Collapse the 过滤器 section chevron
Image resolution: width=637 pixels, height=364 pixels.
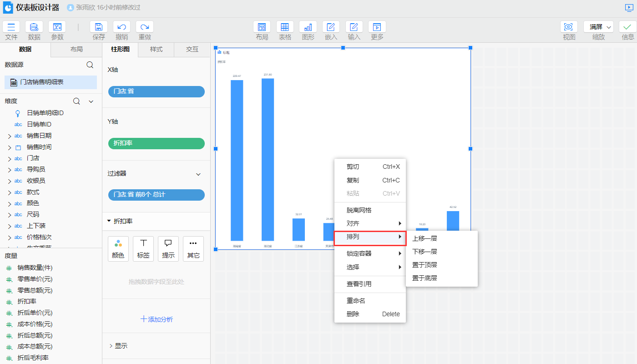198,174
